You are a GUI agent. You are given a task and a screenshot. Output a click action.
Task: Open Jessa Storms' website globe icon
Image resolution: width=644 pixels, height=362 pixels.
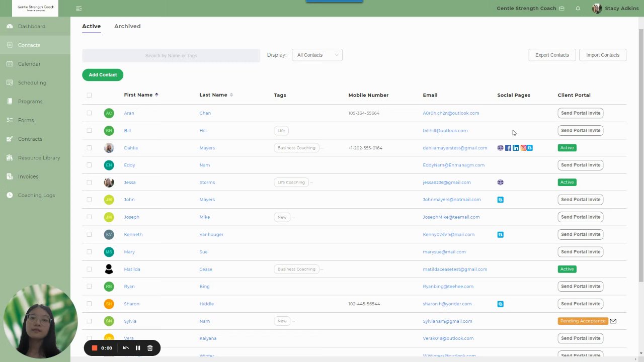click(500, 183)
